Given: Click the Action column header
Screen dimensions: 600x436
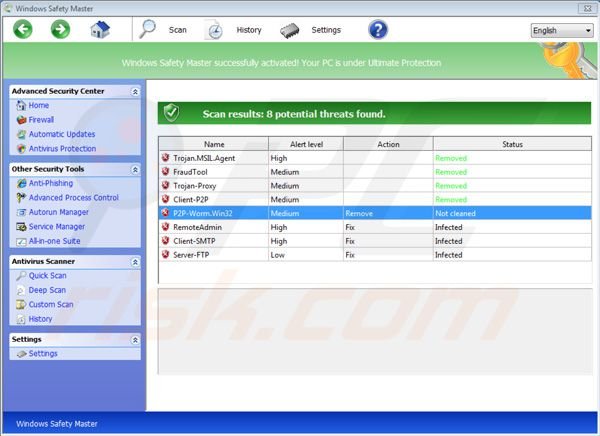Looking at the screenshot, I should pyautogui.click(x=388, y=144).
